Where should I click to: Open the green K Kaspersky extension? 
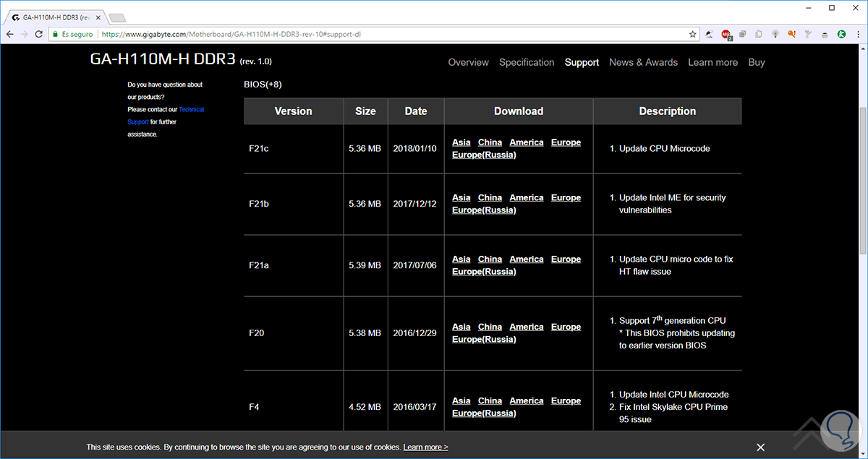[841, 34]
